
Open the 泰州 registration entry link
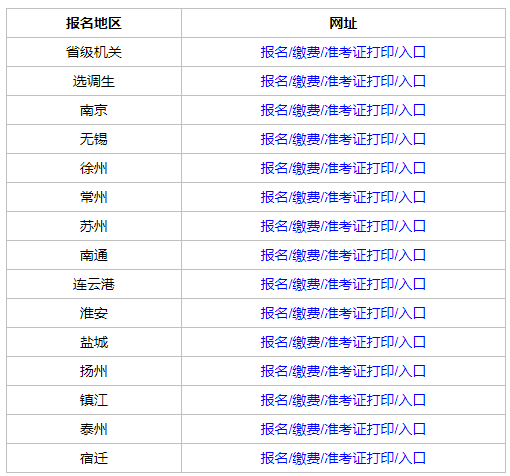tap(343, 429)
